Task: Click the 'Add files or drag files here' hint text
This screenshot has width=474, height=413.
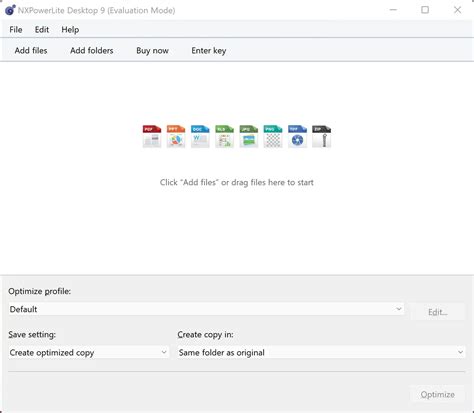Action: (237, 182)
